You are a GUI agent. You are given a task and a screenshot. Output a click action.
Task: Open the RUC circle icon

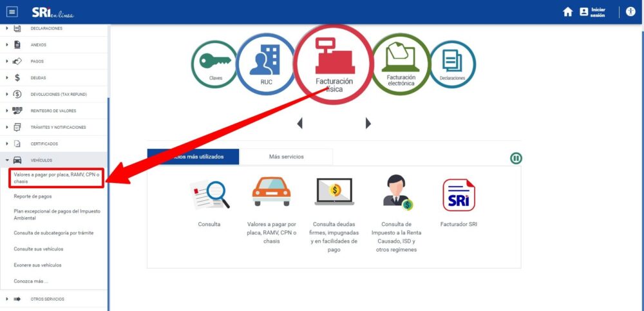point(266,64)
